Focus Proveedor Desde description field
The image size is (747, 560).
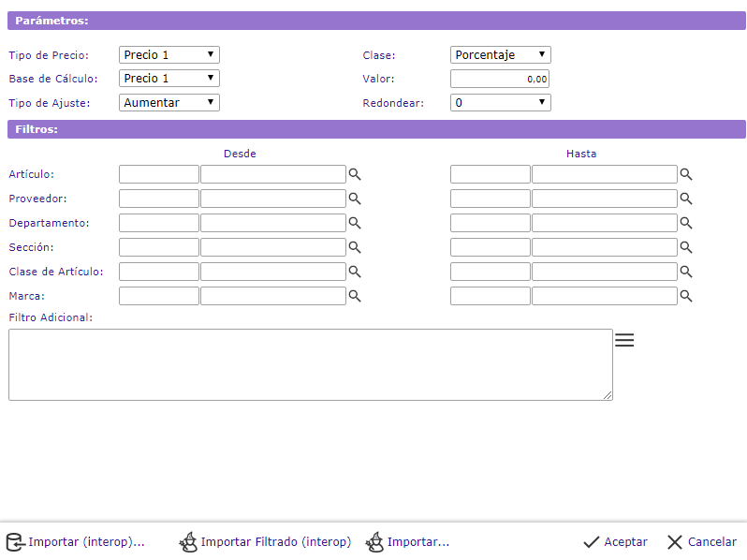pos(273,199)
